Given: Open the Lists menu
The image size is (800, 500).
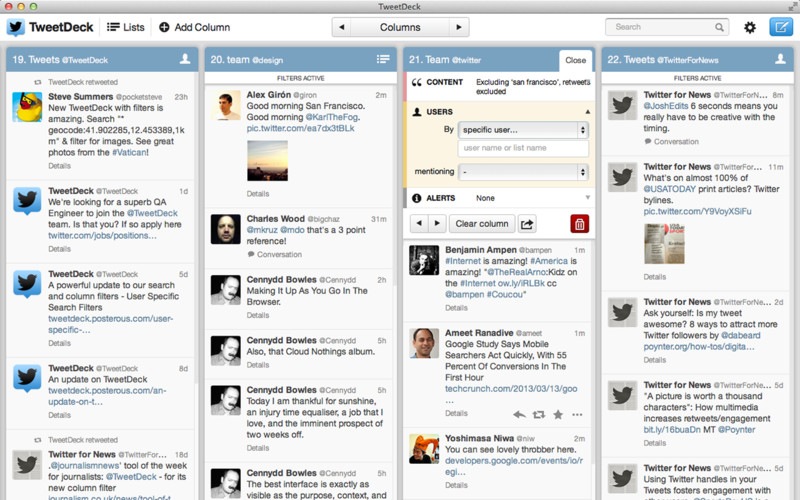Looking at the screenshot, I should [x=126, y=27].
